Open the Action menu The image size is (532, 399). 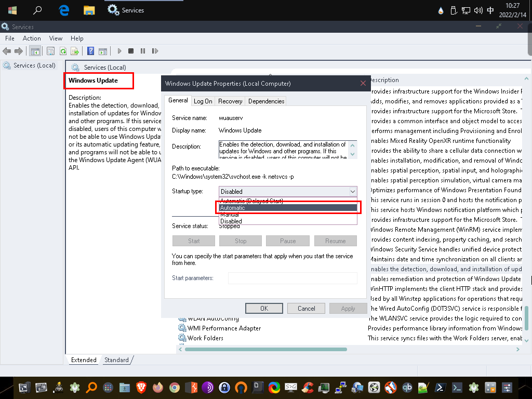(x=32, y=38)
